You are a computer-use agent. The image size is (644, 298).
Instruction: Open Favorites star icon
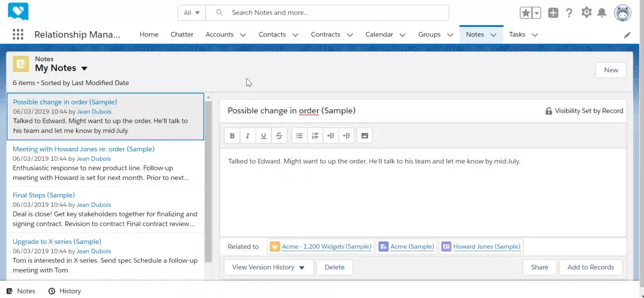[526, 13]
